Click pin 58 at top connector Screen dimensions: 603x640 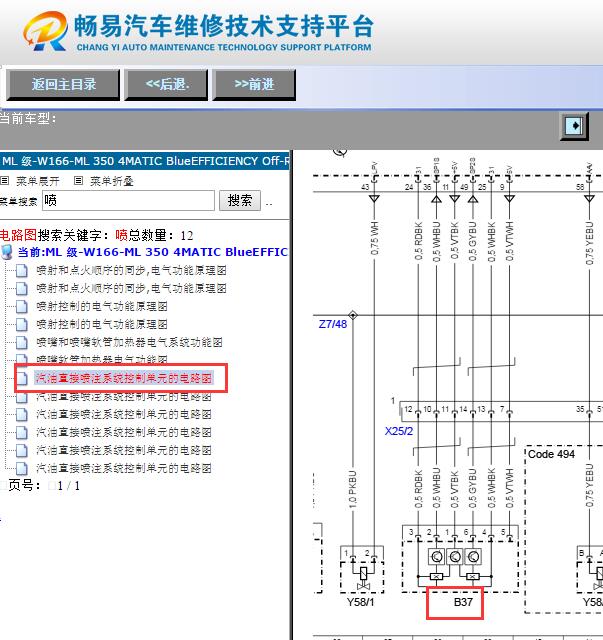(580, 187)
